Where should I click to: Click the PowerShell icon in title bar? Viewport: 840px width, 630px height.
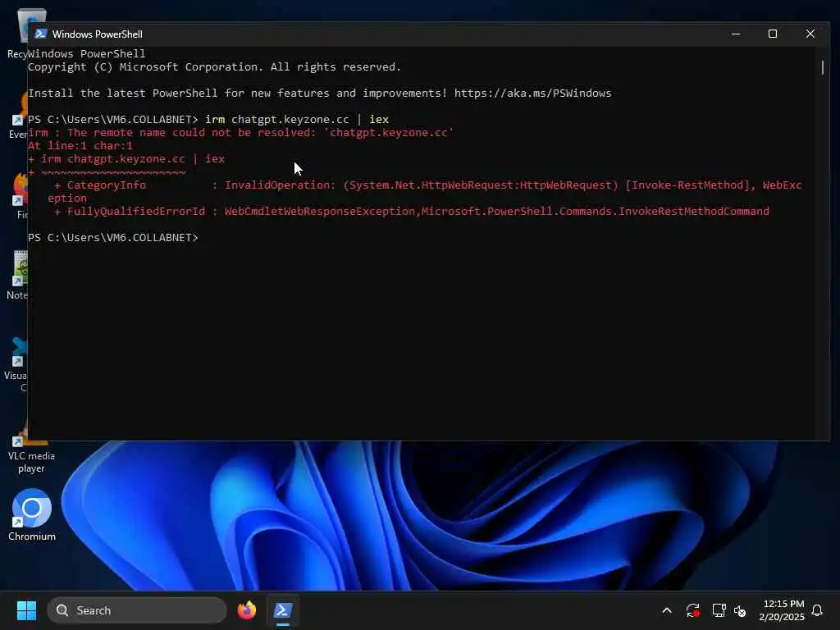tap(41, 34)
